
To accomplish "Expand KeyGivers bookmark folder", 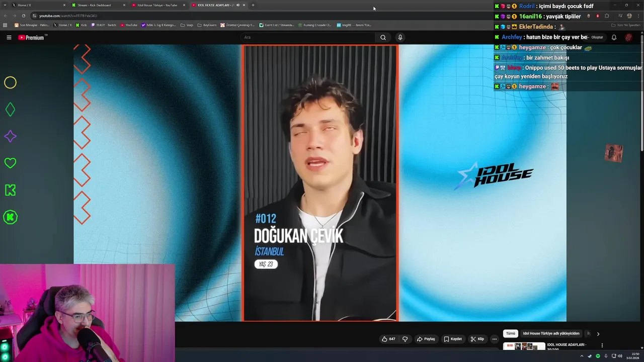I will click(207, 25).
